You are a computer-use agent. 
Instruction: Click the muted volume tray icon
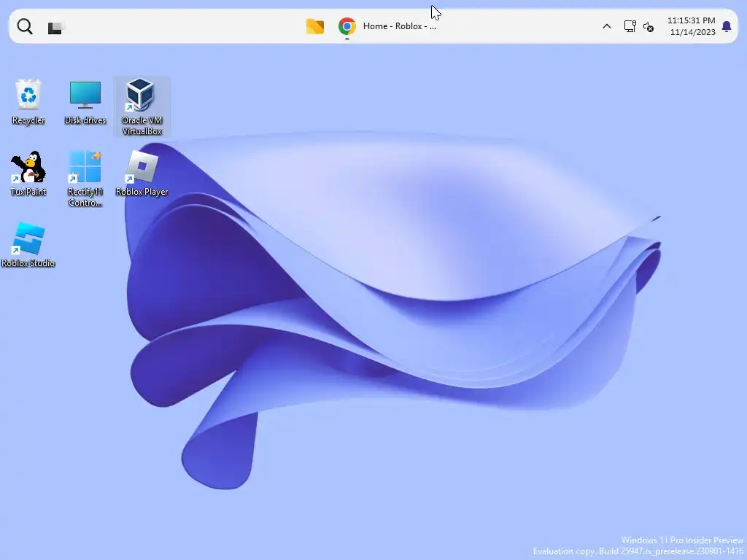[x=649, y=27]
